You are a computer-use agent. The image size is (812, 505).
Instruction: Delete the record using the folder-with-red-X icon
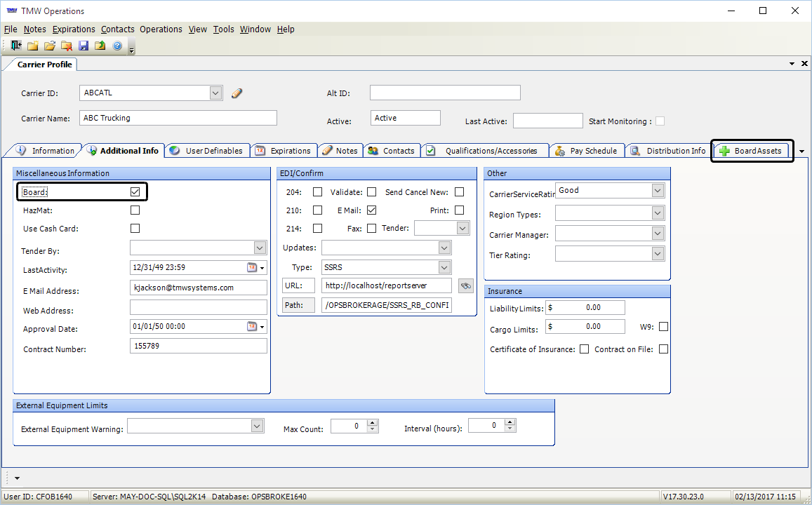[x=66, y=45]
